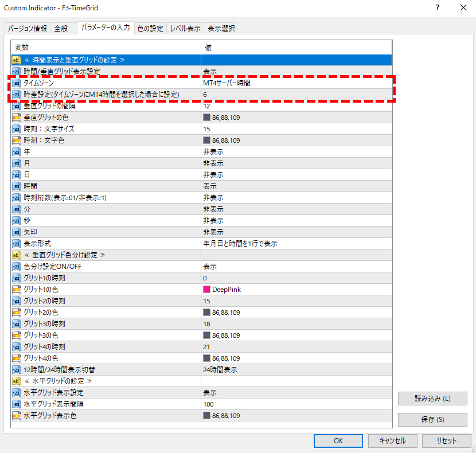Click the ab icon beside 水平グリッドの設定 header

coord(17,381)
